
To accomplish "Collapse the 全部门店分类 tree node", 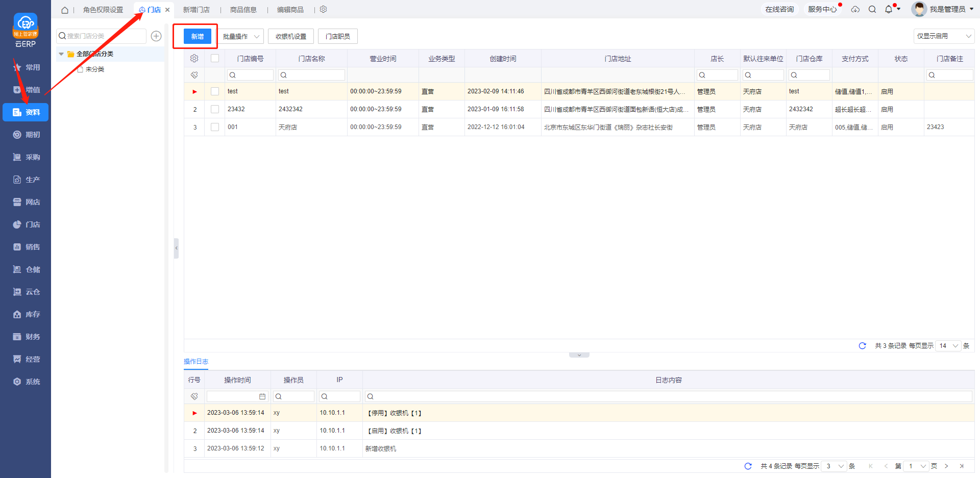I will 61,54.
